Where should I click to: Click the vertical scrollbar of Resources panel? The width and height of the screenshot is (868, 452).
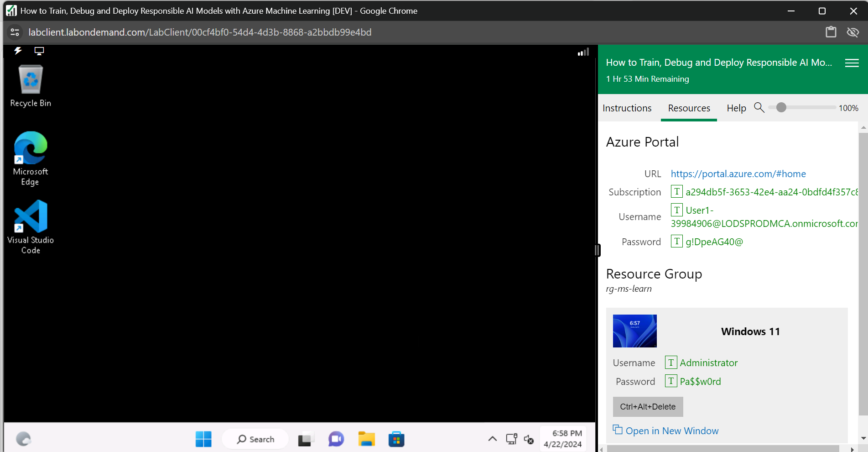[863, 274]
